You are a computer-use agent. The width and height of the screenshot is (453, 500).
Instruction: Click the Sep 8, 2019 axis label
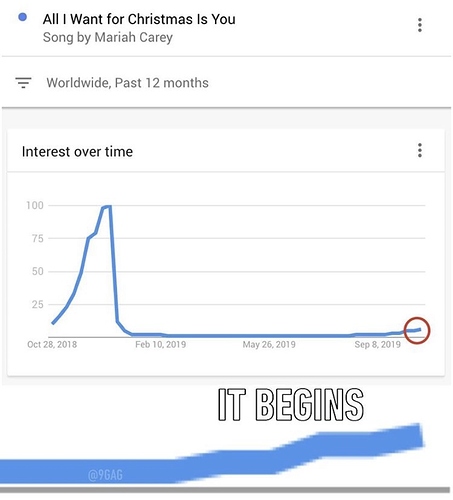pos(377,344)
